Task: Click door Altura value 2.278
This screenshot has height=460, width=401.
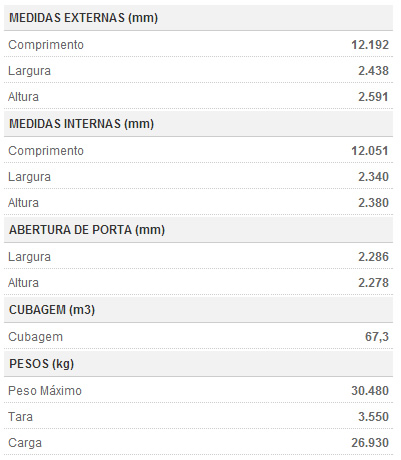Action: (373, 283)
